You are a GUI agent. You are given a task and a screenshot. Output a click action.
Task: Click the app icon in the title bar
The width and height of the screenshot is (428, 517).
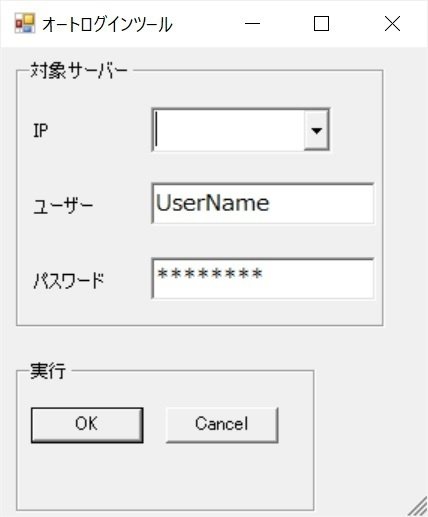(25, 23)
